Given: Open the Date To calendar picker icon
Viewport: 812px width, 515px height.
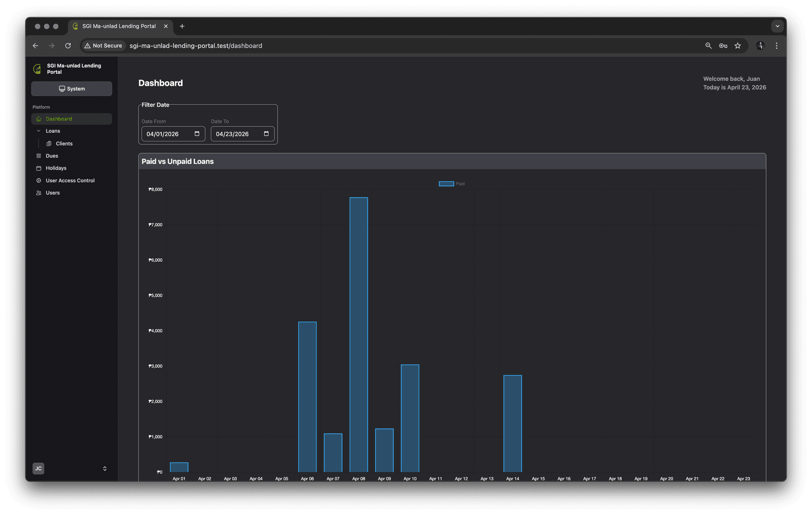Looking at the screenshot, I should point(266,134).
